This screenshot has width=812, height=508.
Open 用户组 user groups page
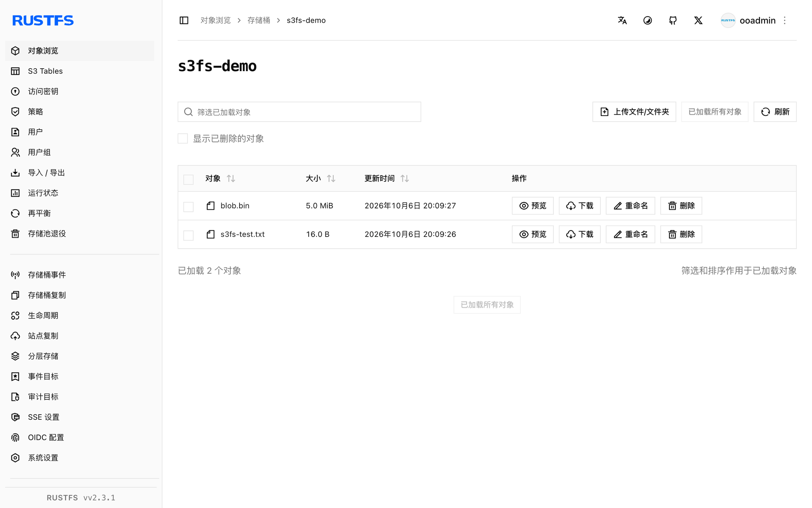(x=80, y=152)
